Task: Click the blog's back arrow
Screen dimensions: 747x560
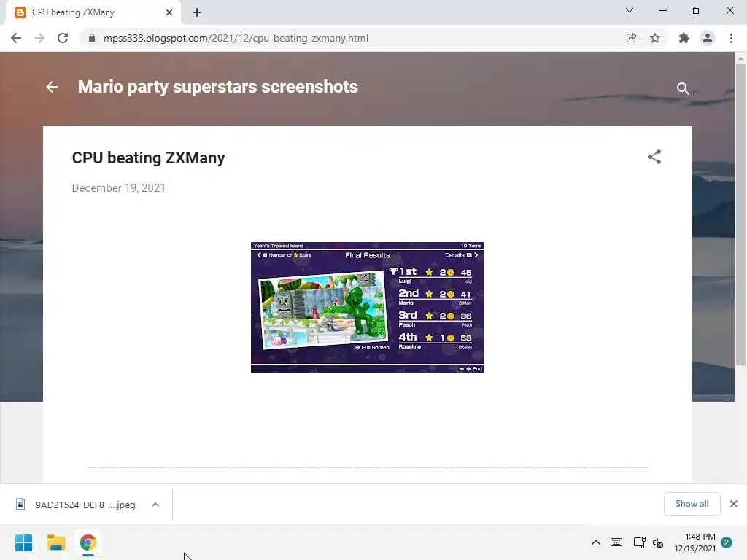Action: click(x=52, y=87)
